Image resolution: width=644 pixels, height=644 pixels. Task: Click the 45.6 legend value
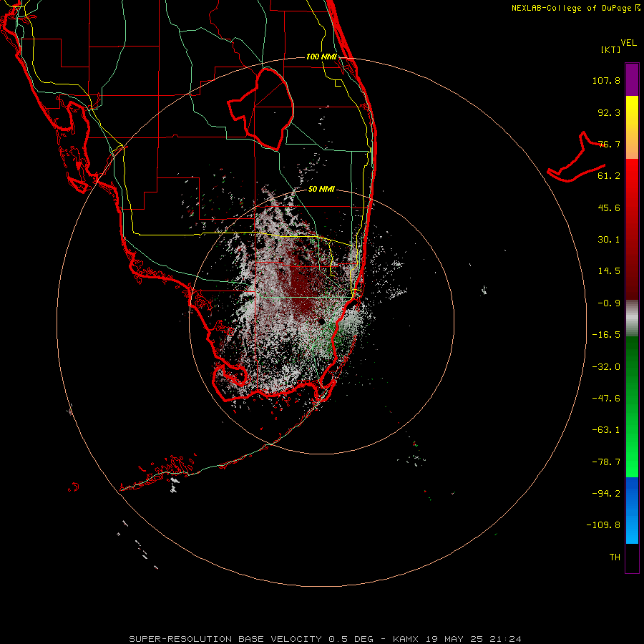click(x=609, y=208)
